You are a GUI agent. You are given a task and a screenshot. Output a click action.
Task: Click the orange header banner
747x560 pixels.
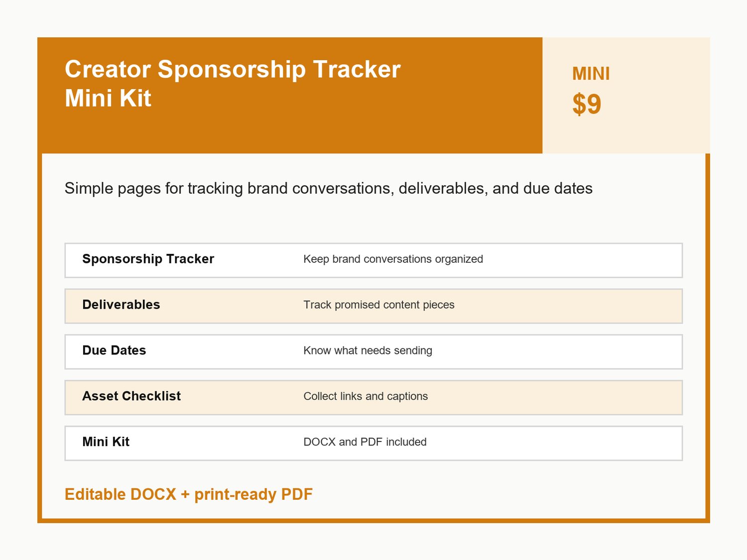click(290, 95)
